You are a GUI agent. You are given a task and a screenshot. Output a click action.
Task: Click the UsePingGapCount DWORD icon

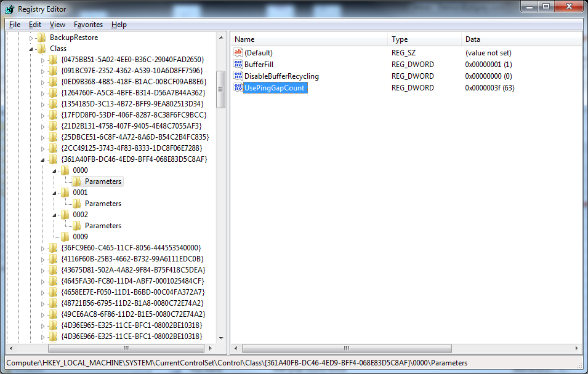[238, 87]
